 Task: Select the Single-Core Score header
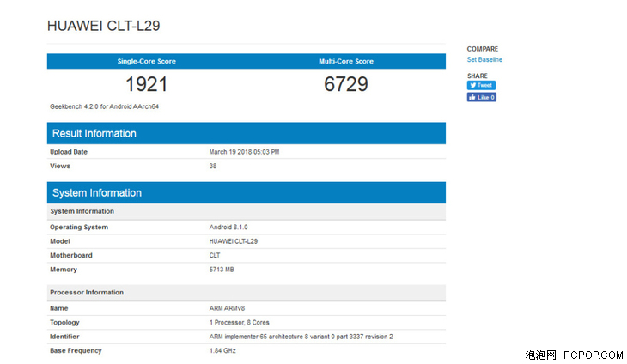146,61
